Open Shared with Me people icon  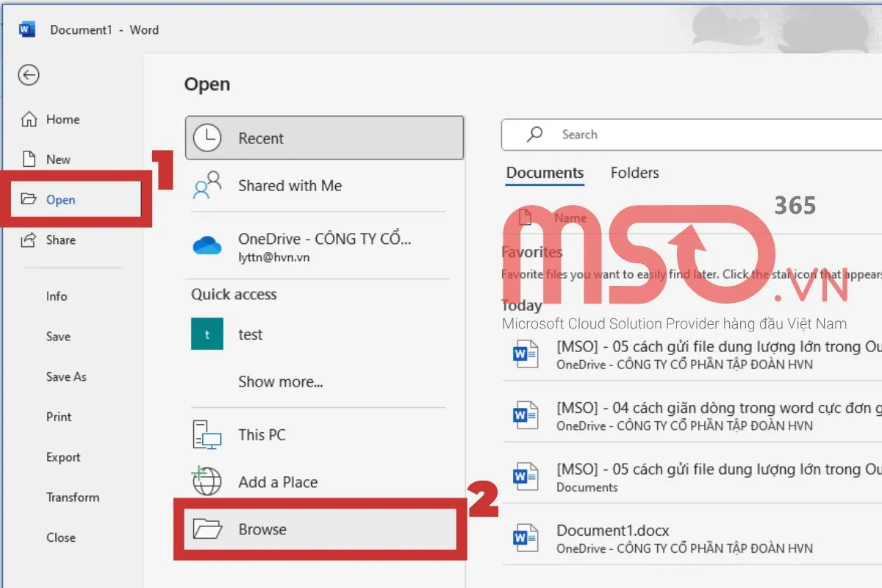click(x=207, y=186)
